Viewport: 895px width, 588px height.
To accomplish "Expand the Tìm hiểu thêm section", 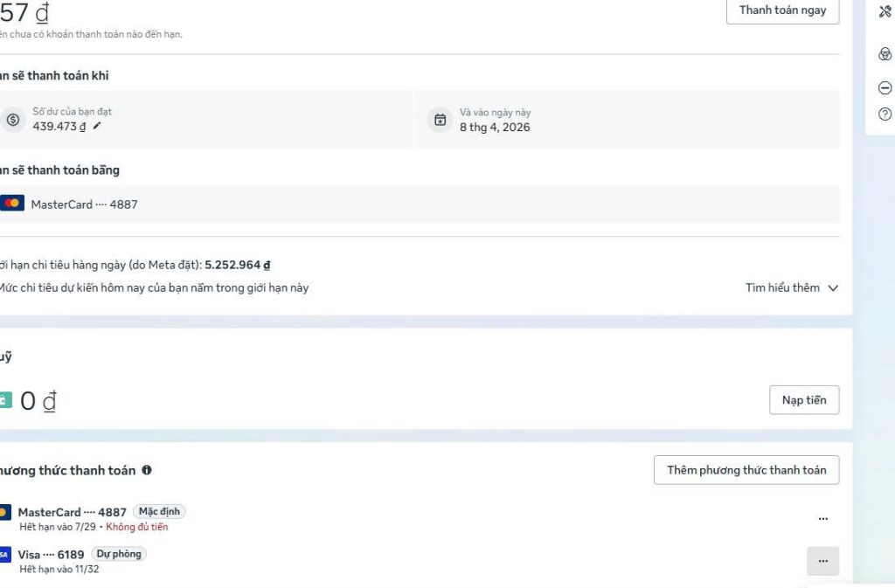I will point(791,287).
